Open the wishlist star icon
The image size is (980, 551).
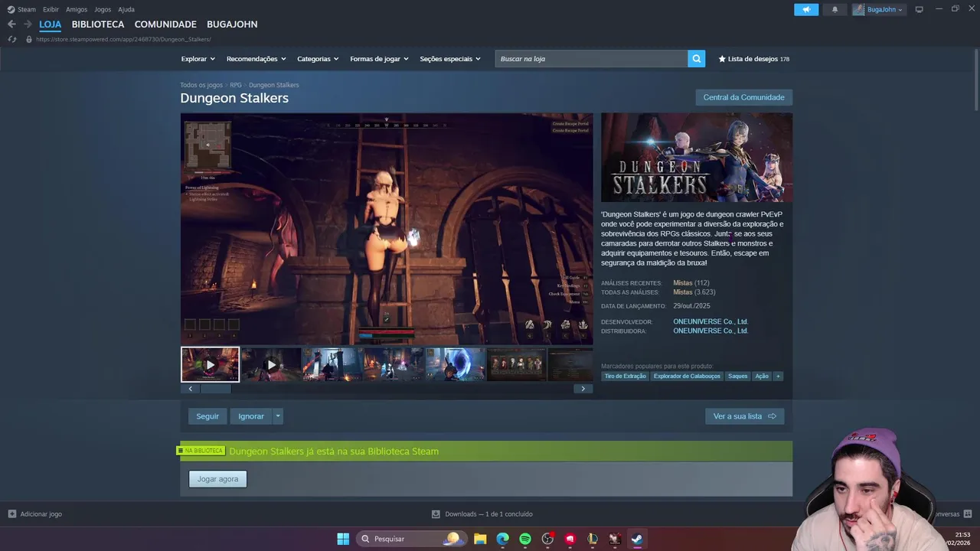point(722,59)
